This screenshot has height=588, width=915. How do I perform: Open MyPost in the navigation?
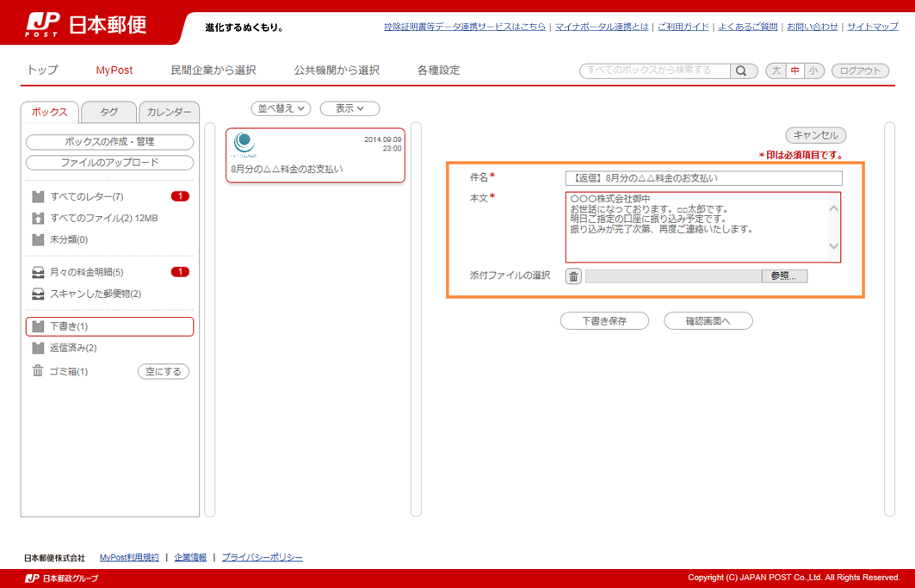point(114,70)
